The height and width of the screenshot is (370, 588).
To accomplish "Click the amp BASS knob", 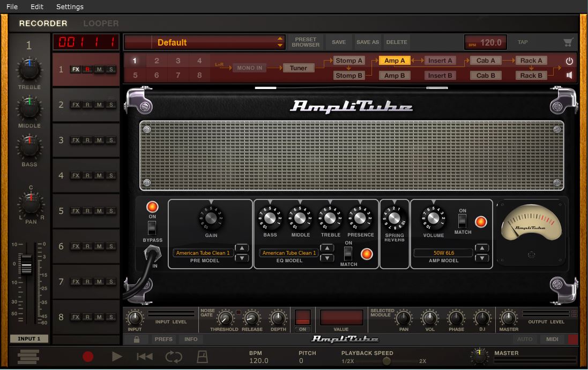I will coord(270,218).
